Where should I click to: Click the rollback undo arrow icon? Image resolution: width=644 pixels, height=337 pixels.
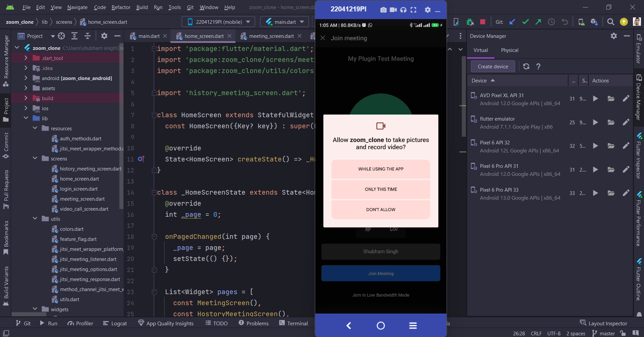565,22
